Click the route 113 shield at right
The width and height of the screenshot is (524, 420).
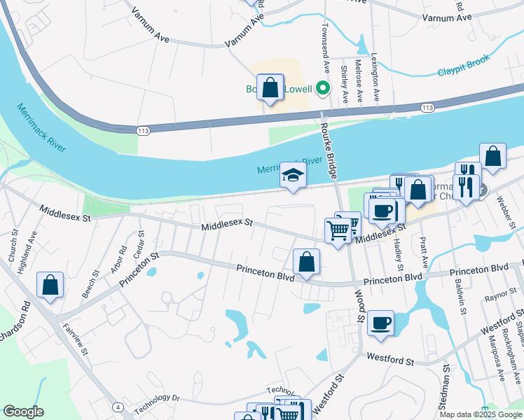tap(427, 108)
